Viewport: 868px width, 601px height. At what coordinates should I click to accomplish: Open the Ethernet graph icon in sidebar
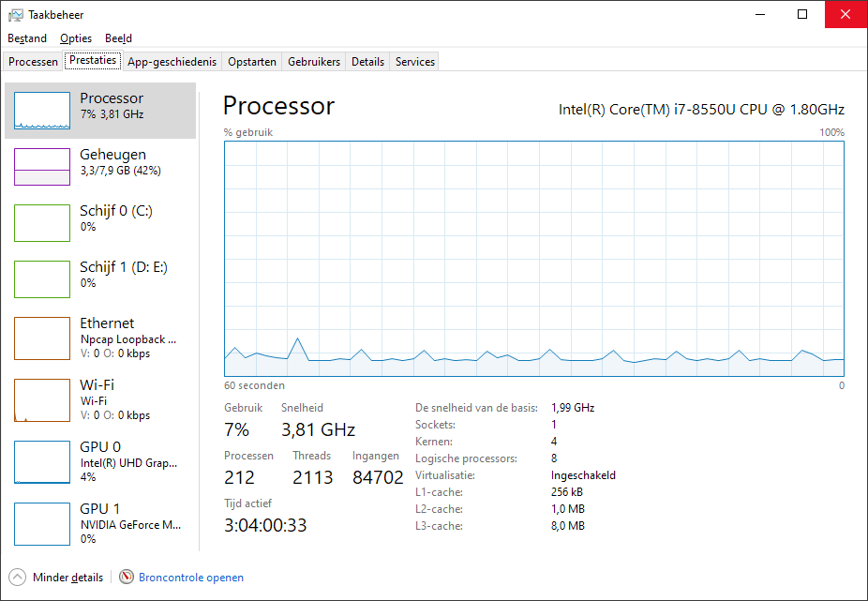42,338
